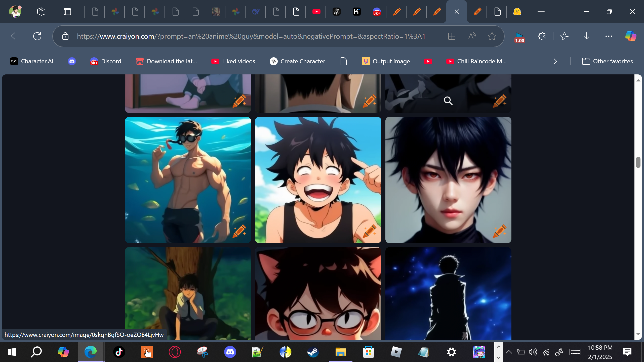
Task: Switch to the YouTube tab
Action: pyautogui.click(x=316, y=12)
